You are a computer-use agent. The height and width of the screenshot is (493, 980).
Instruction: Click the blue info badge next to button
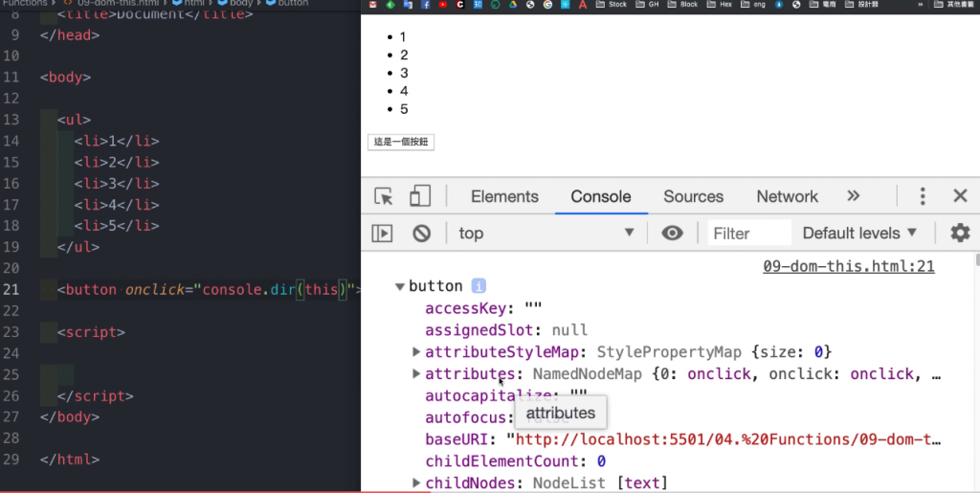tap(479, 285)
